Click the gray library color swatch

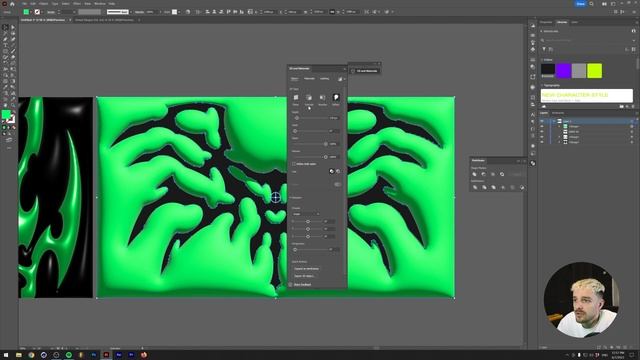coord(579,71)
